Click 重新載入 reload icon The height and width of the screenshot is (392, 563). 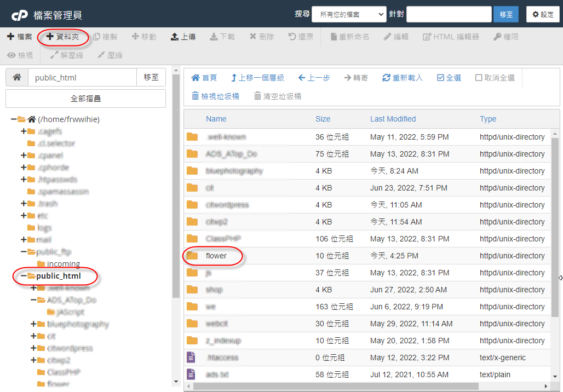[387, 78]
